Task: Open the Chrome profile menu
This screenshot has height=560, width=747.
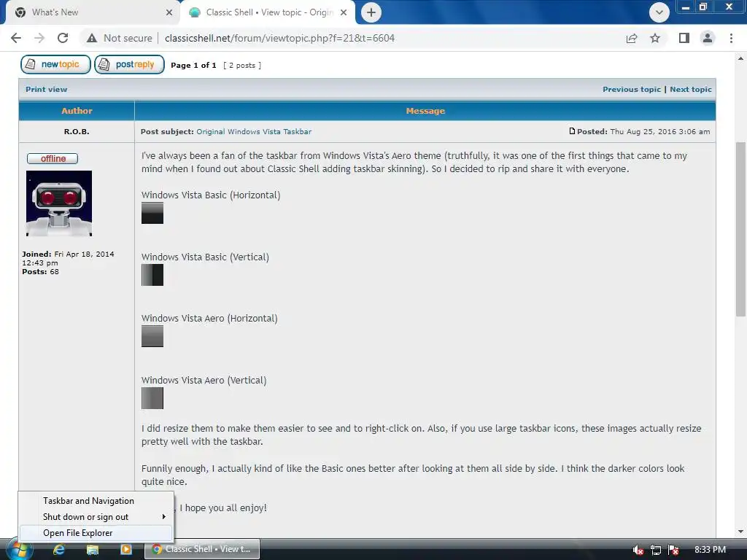Action: point(708,38)
